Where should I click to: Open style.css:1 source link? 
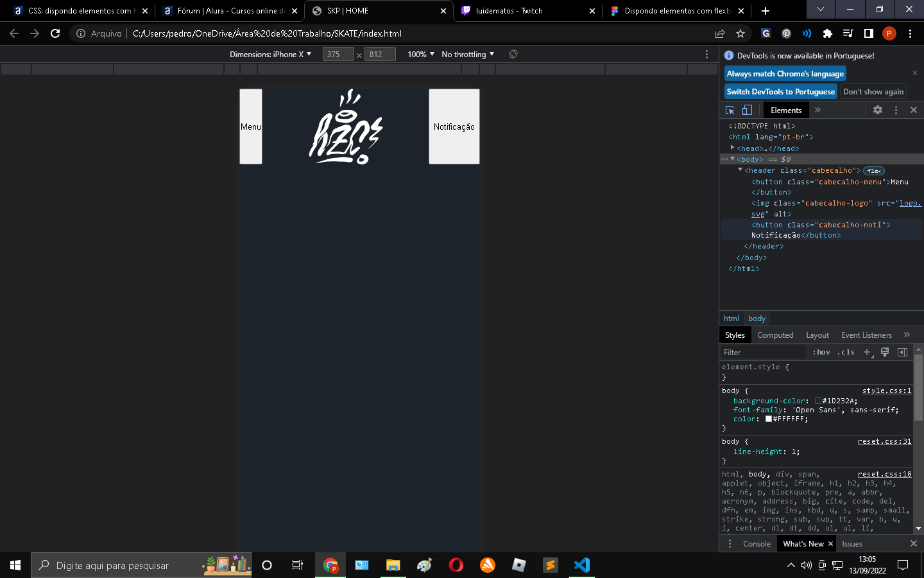pyautogui.click(x=886, y=390)
